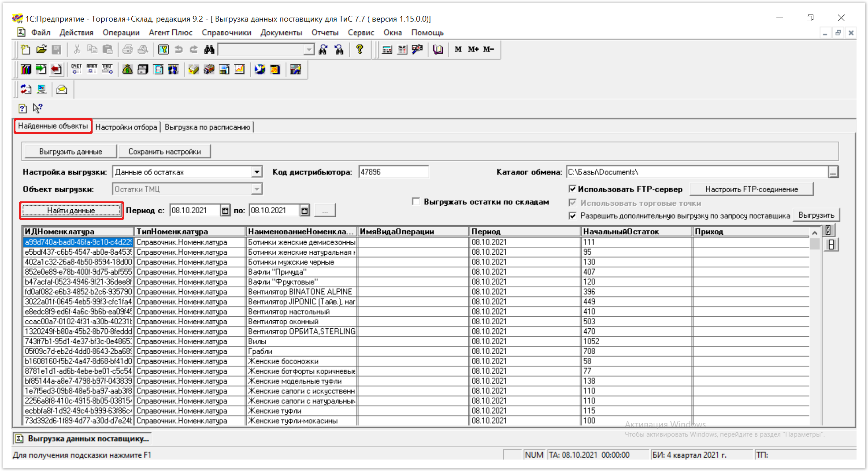Click the red arrow outgoing document icon
The image size is (868, 471).
point(56,69)
